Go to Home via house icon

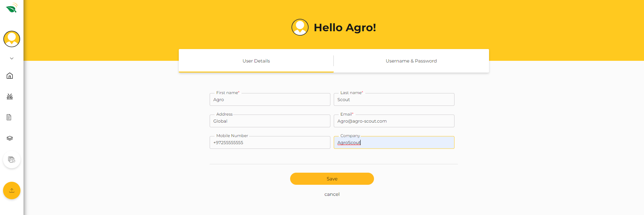[10, 76]
